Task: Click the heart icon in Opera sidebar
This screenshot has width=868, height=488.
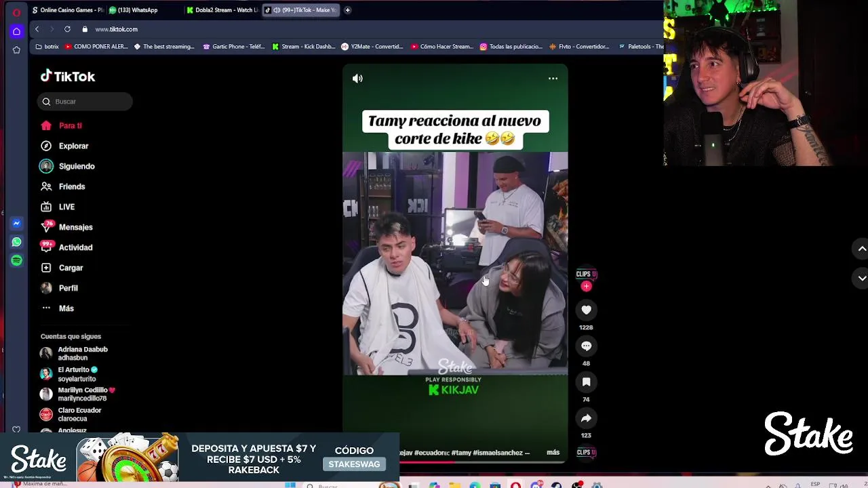Action: pos(16,429)
